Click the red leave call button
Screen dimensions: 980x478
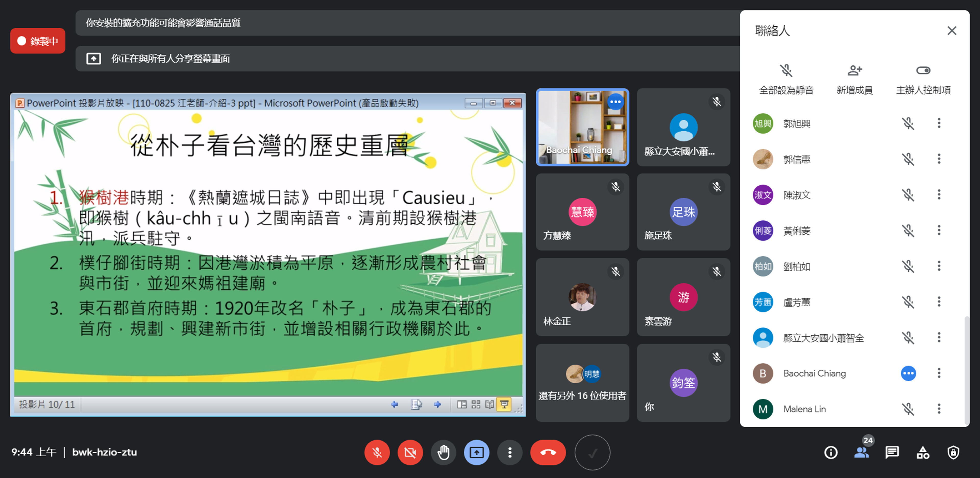pos(548,452)
